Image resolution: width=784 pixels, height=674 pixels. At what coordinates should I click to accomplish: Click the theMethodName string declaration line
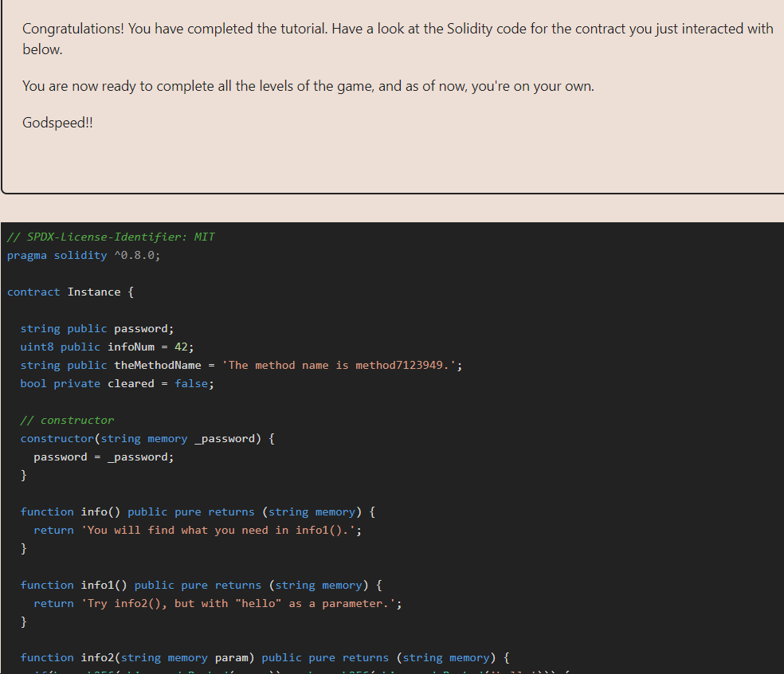[x=241, y=365]
